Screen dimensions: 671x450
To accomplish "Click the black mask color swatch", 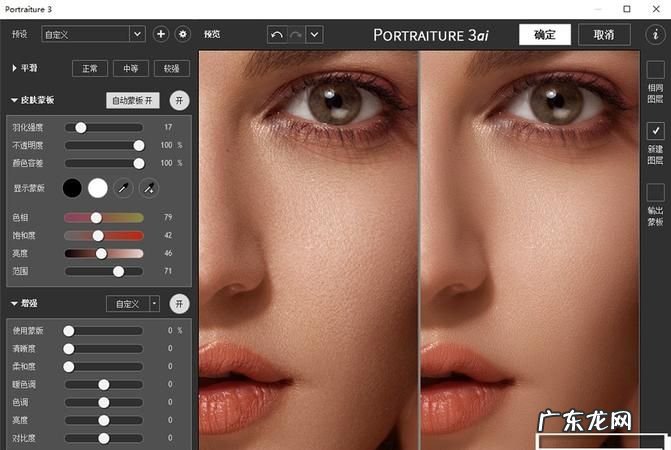I will (x=73, y=187).
